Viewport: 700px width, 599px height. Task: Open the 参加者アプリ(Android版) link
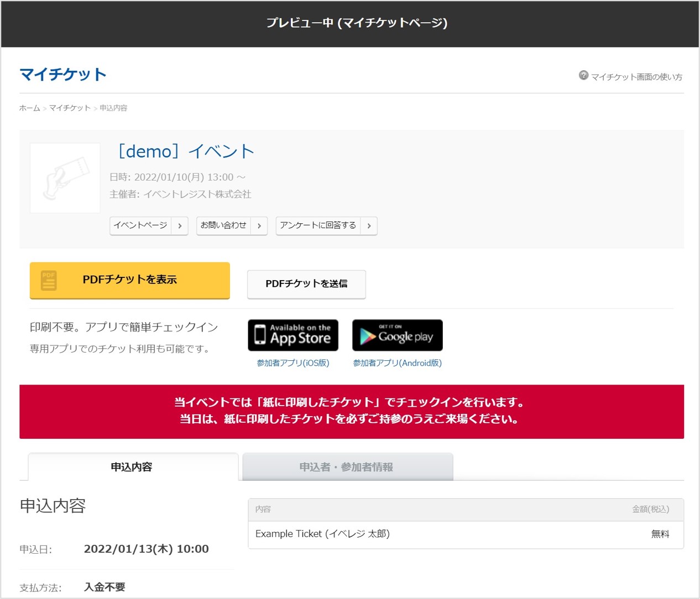(397, 363)
